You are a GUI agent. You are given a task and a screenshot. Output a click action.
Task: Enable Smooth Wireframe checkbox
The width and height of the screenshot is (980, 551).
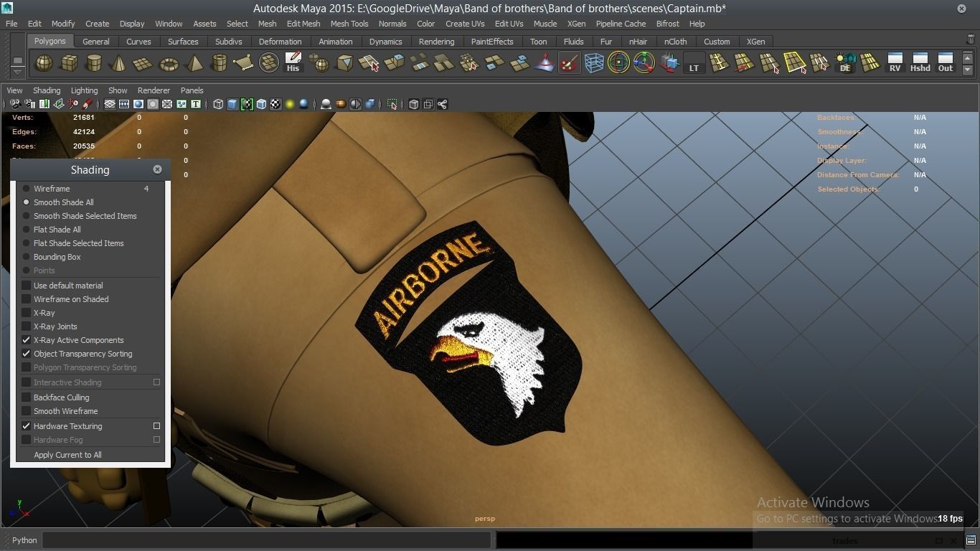(27, 411)
